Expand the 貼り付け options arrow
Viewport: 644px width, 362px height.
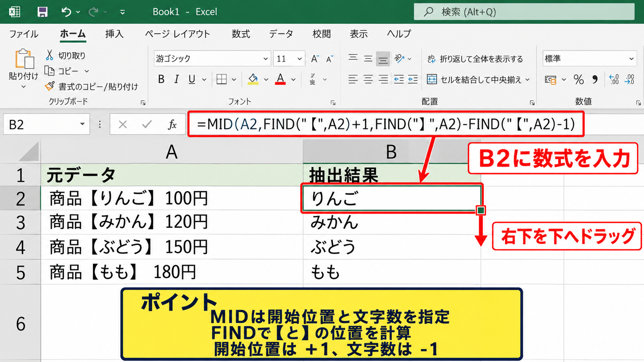pos(23,87)
